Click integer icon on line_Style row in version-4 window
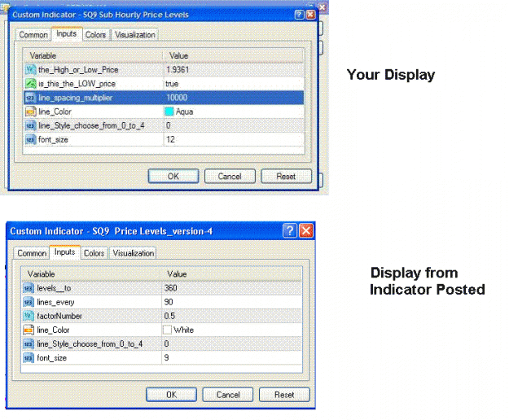Image resolution: width=509 pixels, height=420 pixels. [x=29, y=343]
